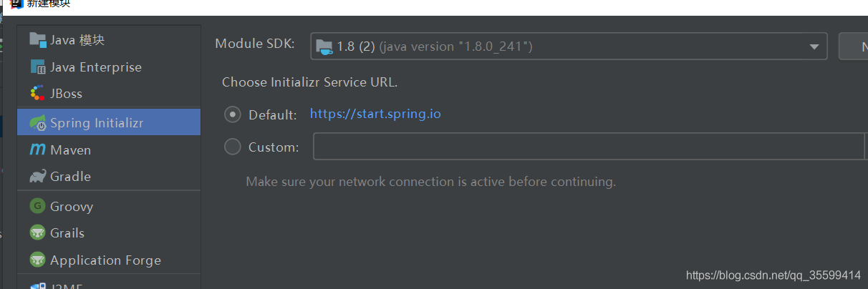Choose Gradle in the module type list
Viewport: 868px width, 289px height.
[x=109, y=176]
